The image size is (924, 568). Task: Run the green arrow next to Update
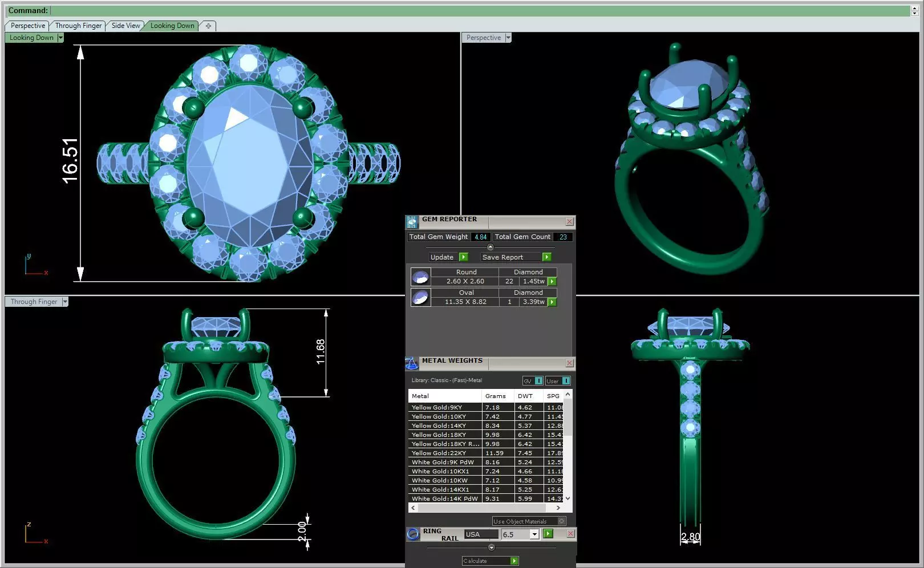(x=464, y=257)
